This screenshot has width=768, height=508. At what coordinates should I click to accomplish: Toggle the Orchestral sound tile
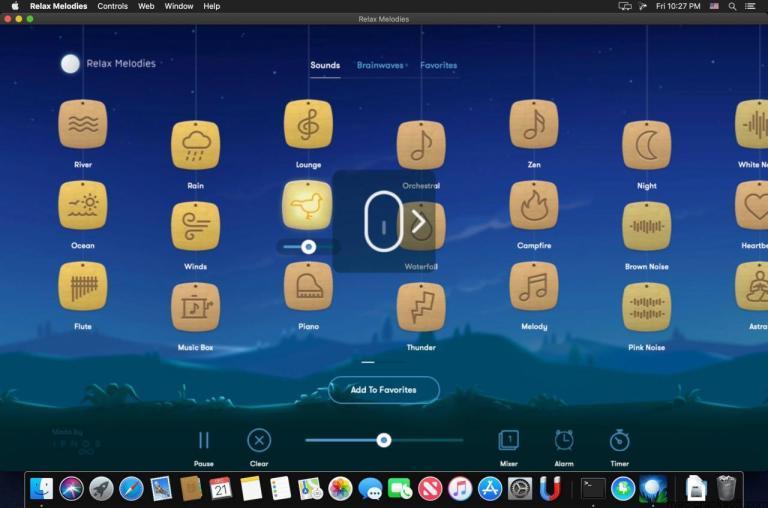tap(421, 145)
